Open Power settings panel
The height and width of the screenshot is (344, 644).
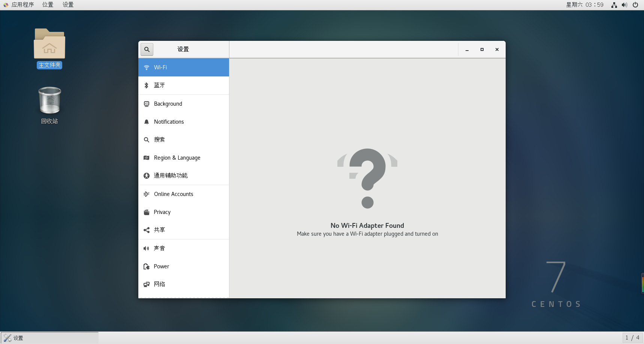(184, 266)
